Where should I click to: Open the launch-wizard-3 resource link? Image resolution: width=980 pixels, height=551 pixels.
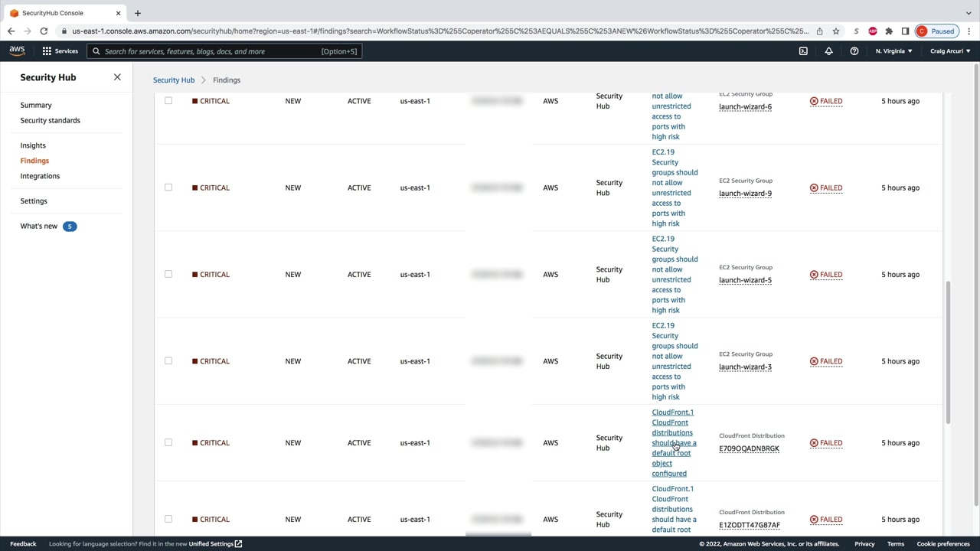coord(745,367)
